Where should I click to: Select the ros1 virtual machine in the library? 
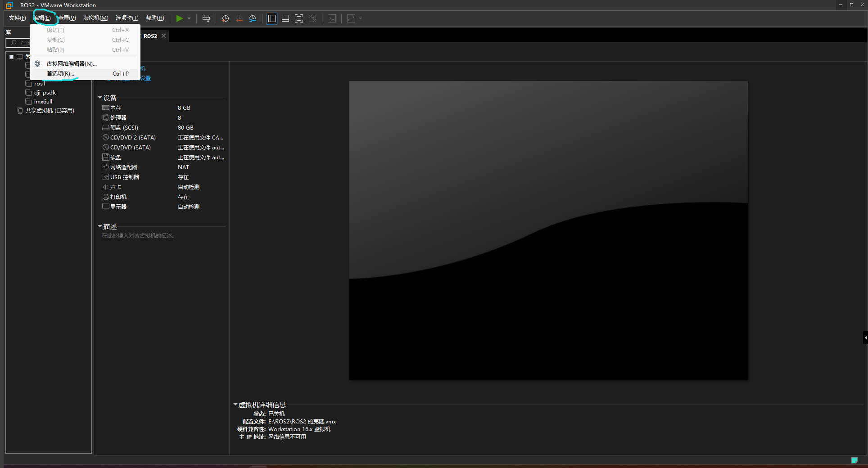[x=40, y=84]
